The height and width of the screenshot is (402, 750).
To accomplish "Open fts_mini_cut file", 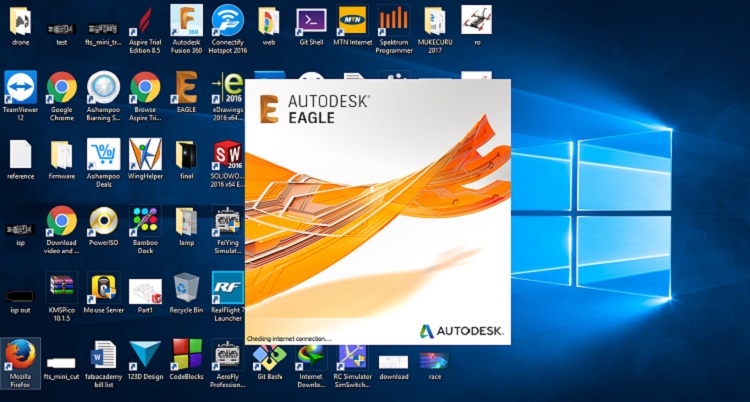I will 61,364.
